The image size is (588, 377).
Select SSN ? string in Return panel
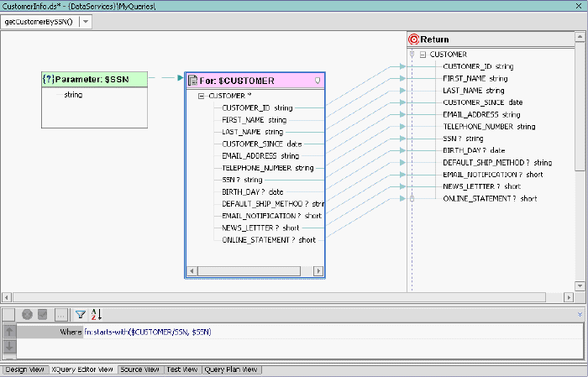pos(463,139)
